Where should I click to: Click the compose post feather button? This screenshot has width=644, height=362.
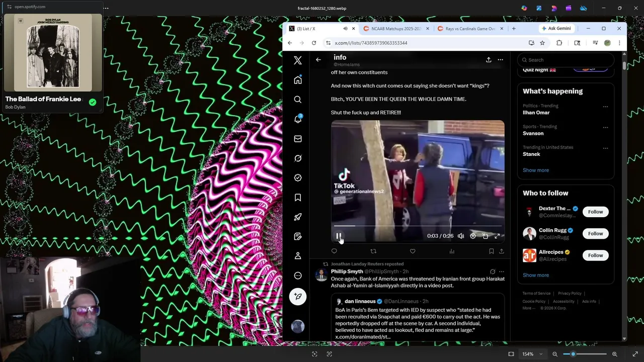coord(298,297)
